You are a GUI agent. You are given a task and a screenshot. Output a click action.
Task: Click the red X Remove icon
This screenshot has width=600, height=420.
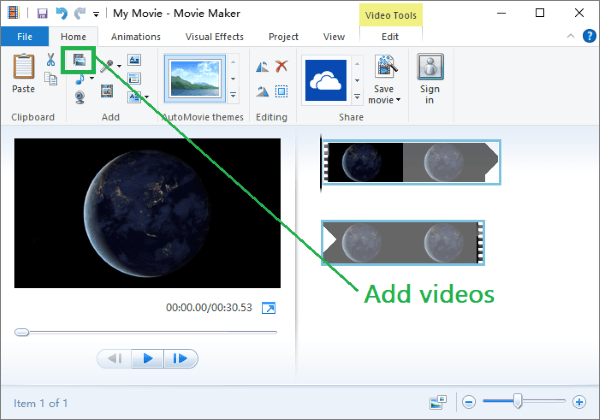(x=282, y=66)
